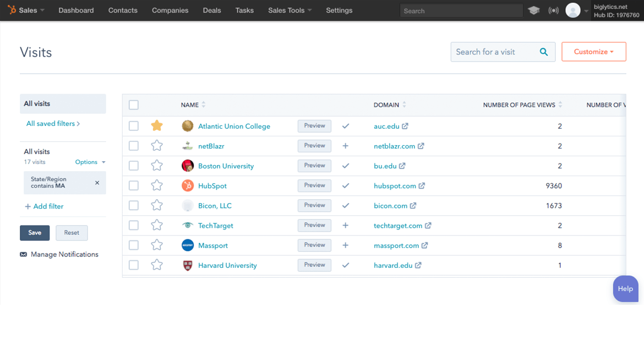The height and width of the screenshot is (362, 644).
Task: Sort by NUMBER OF PAGE VIEWS column
Action: pyautogui.click(x=522, y=105)
